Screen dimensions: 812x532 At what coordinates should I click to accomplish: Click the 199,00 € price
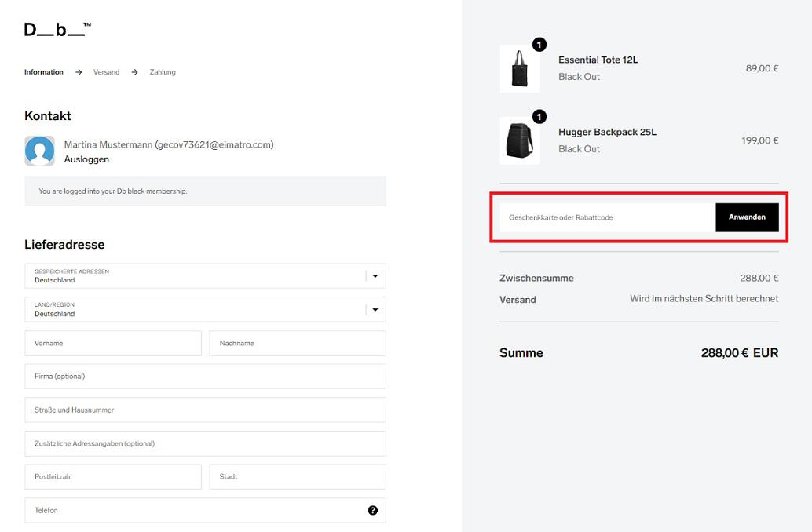pos(759,140)
